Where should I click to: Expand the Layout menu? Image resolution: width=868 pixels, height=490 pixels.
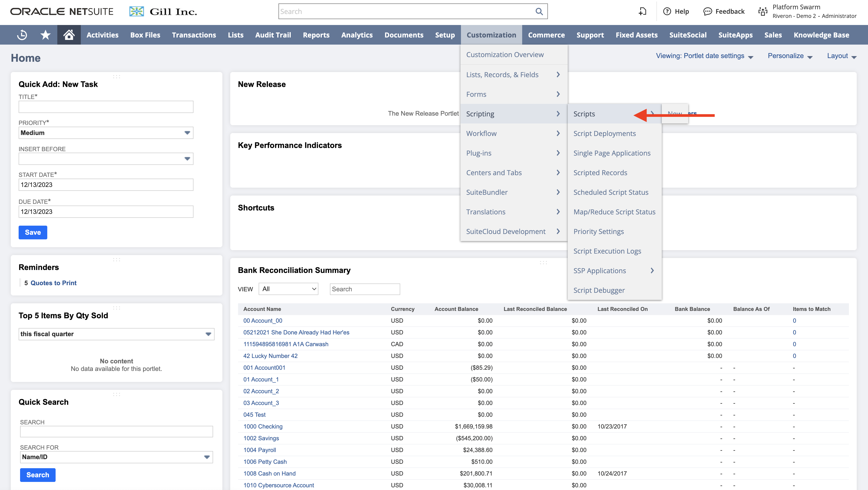click(841, 56)
